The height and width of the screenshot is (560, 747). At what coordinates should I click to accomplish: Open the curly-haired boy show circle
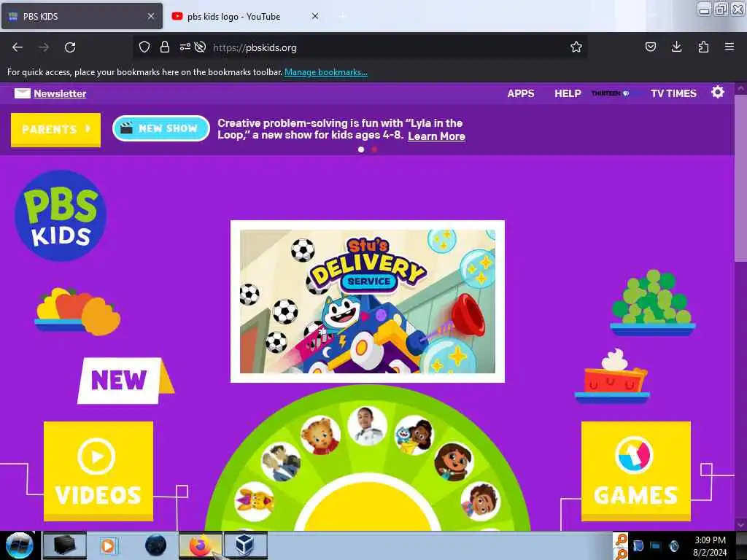(x=480, y=502)
